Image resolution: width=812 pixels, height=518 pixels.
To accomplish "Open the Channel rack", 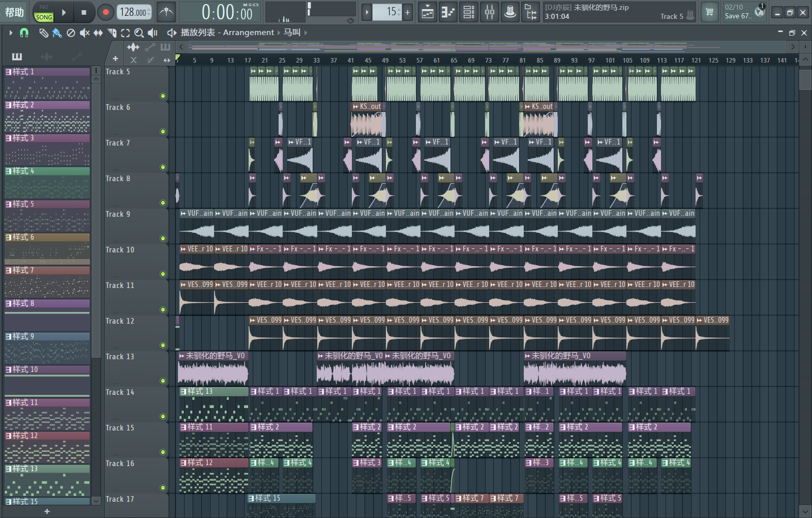I will pos(469,12).
